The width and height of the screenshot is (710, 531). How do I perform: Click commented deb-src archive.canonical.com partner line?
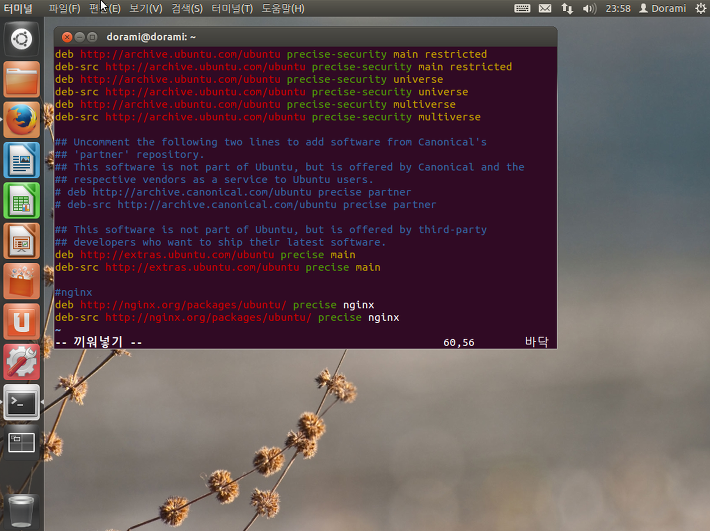245,205
